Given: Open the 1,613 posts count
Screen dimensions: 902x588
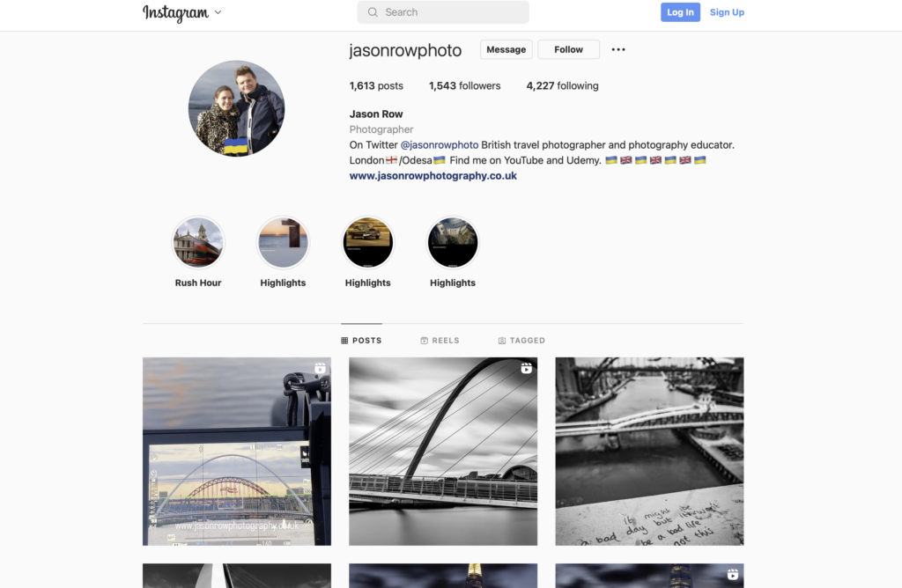Looking at the screenshot, I should tap(376, 85).
